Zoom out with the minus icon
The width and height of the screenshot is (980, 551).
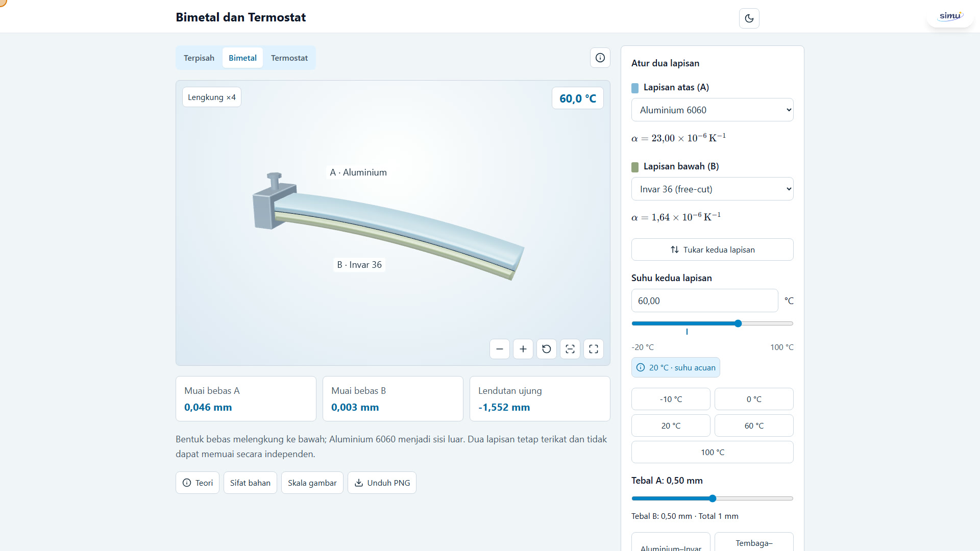(x=500, y=349)
